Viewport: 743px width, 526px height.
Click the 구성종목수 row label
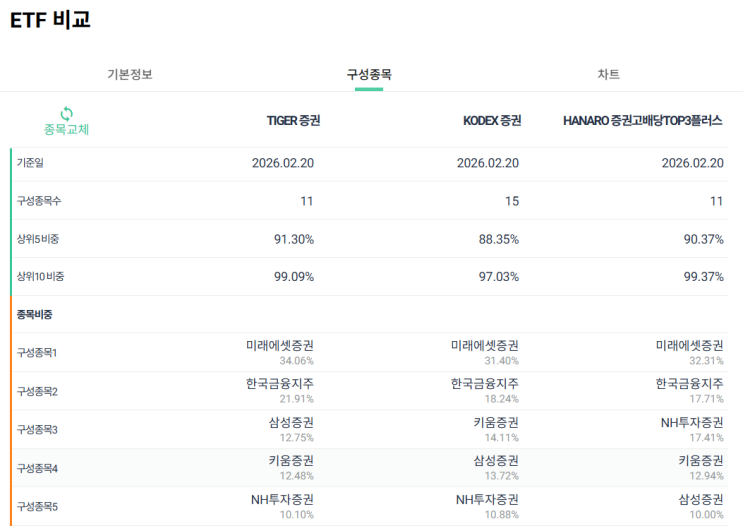(39, 201)
